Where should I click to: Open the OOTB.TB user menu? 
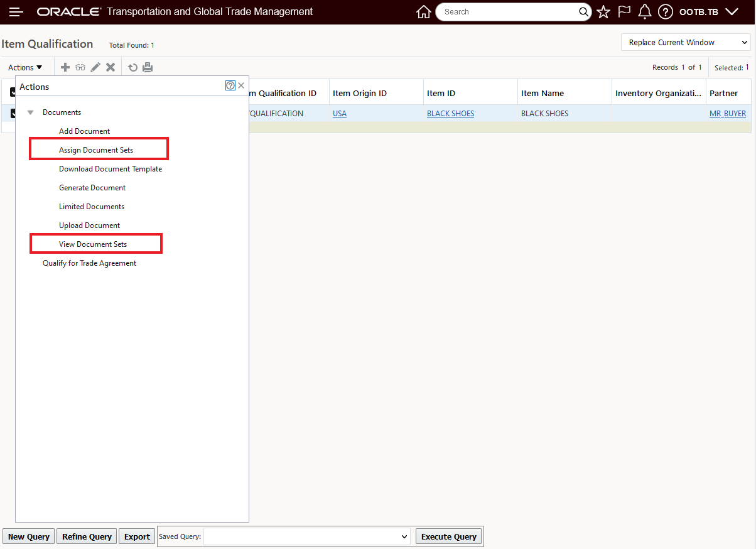point(709,12)
